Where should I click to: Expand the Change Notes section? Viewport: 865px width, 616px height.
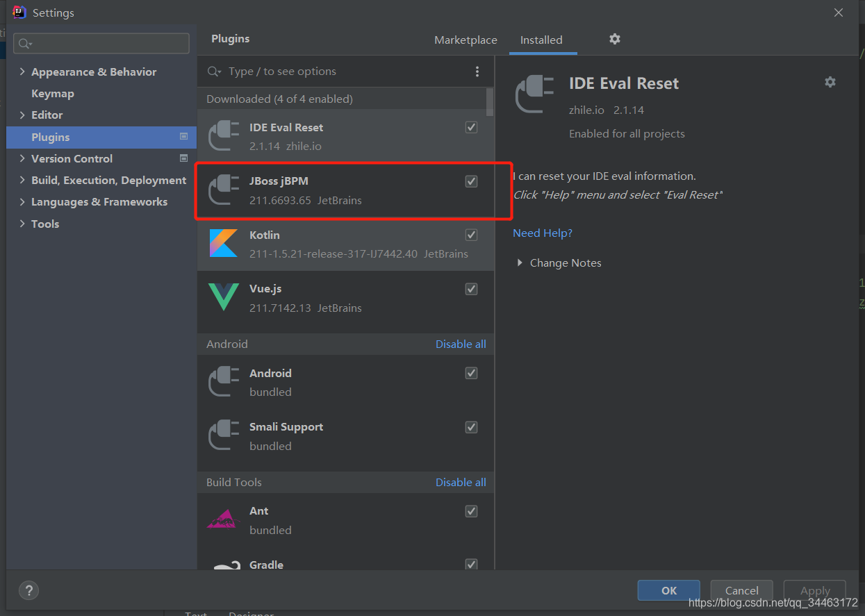(x=520, y=263)
